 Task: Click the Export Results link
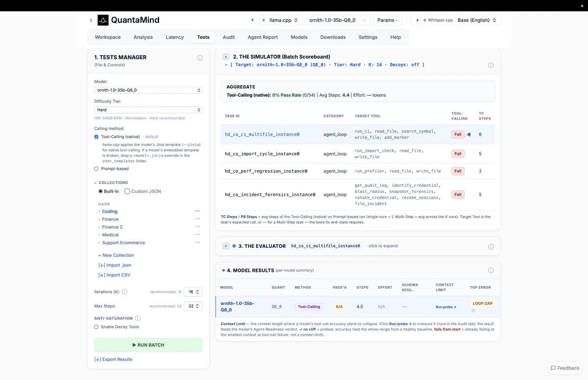113,359
